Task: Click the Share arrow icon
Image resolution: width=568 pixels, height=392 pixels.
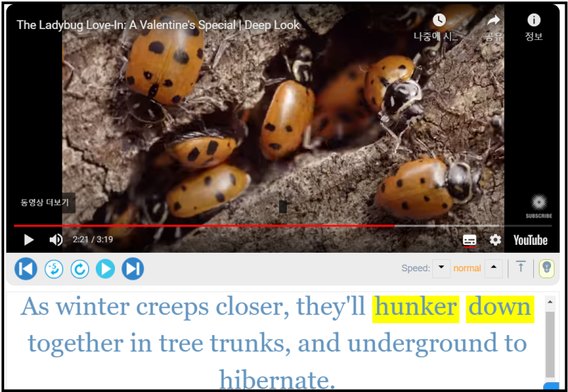Action: click(493, 21)
